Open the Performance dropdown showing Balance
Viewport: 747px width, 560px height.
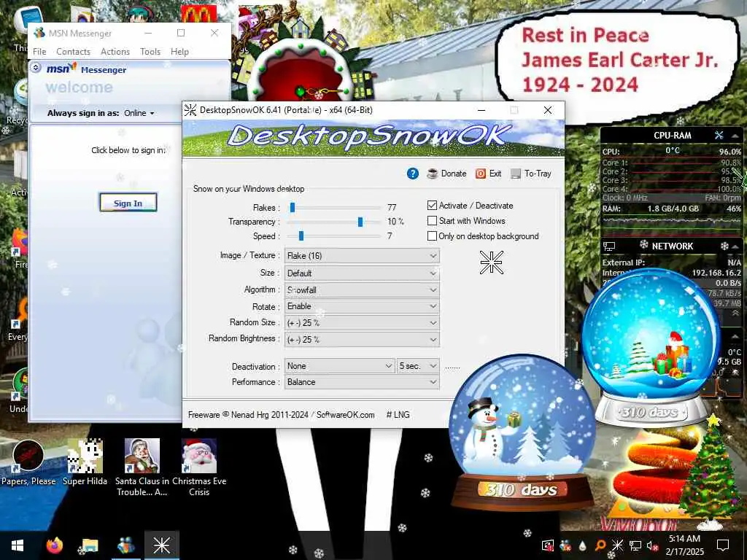tap(362, 382)
